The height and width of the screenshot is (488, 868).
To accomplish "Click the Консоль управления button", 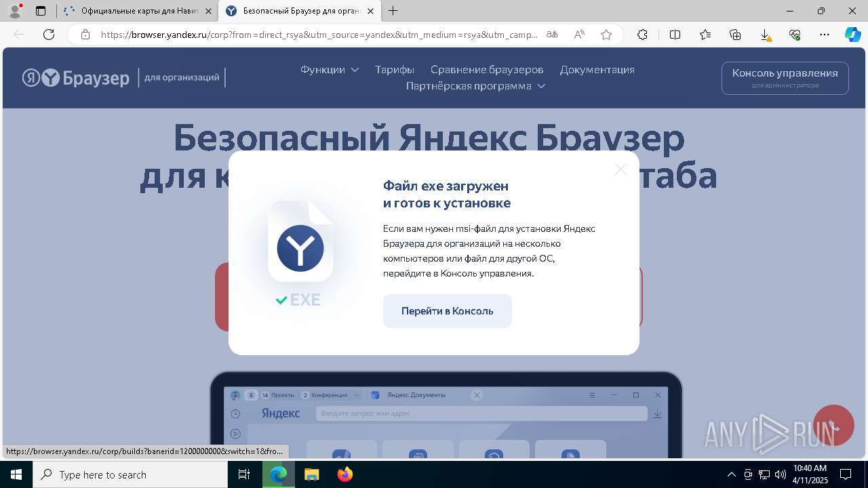I will [x=785, y=78].
